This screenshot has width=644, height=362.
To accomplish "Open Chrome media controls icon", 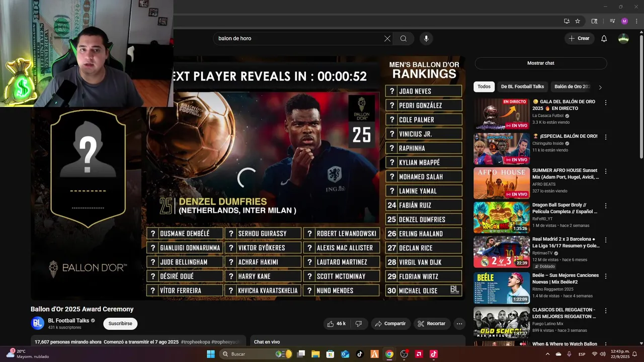I will click(612, 21).
